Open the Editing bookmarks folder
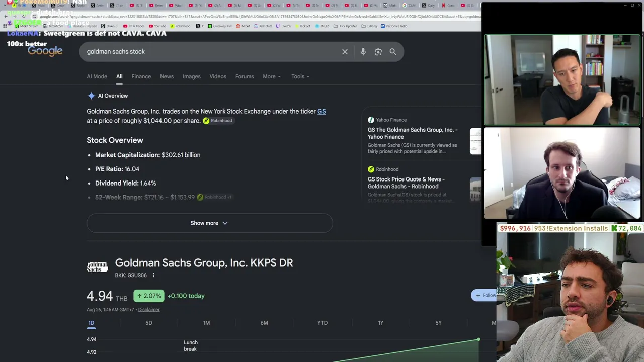The width and height of the screenshot is (644, 362). (369, 26)
